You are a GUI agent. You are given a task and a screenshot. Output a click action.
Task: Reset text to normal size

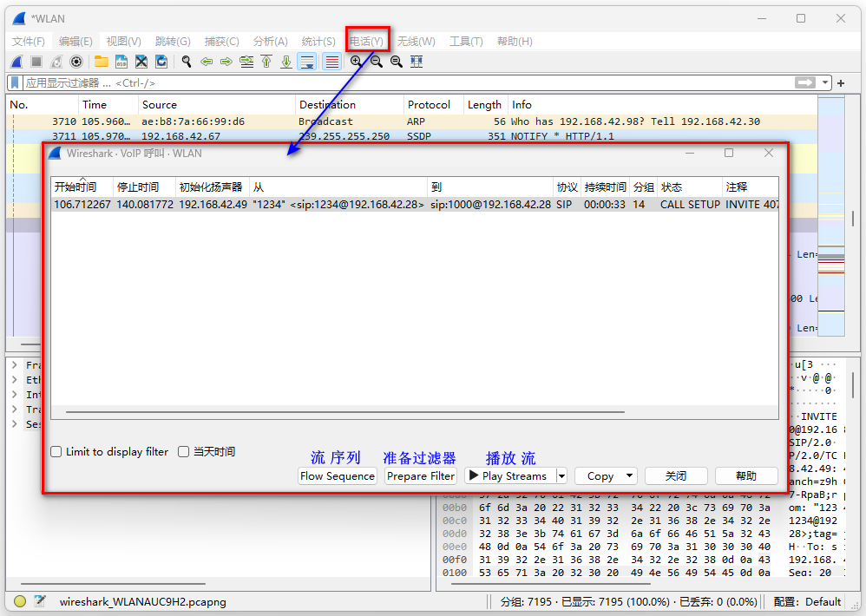397,62
